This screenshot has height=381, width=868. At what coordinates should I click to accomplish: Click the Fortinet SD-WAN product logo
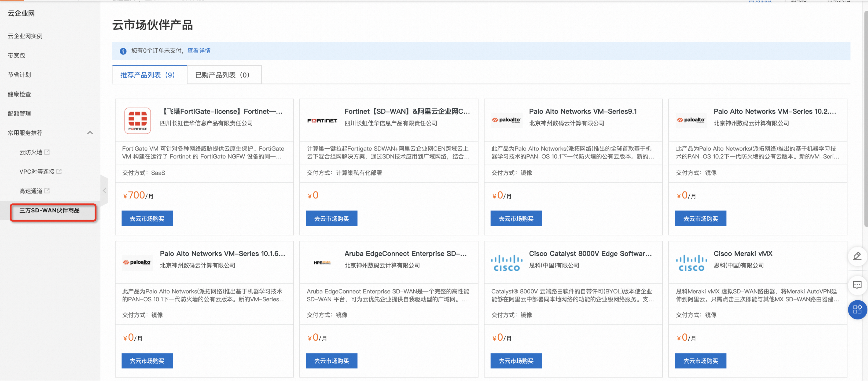point(322,120)
